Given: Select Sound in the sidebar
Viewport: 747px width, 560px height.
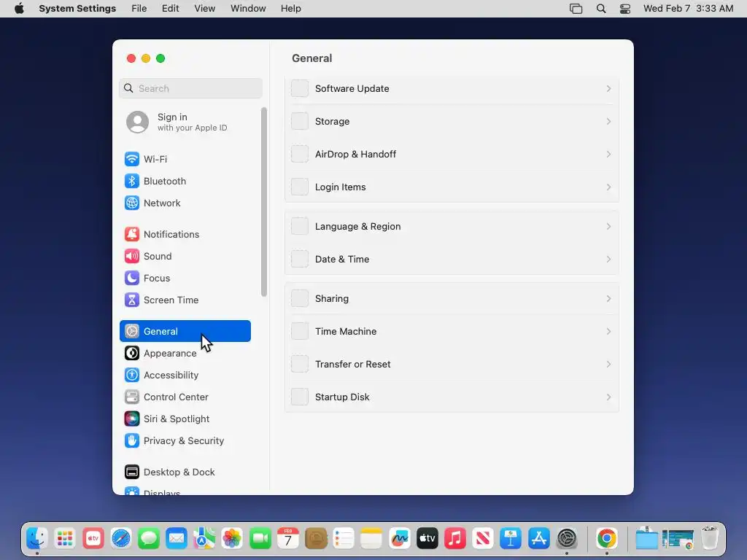Looking at the screenshot, I should 185,256.
